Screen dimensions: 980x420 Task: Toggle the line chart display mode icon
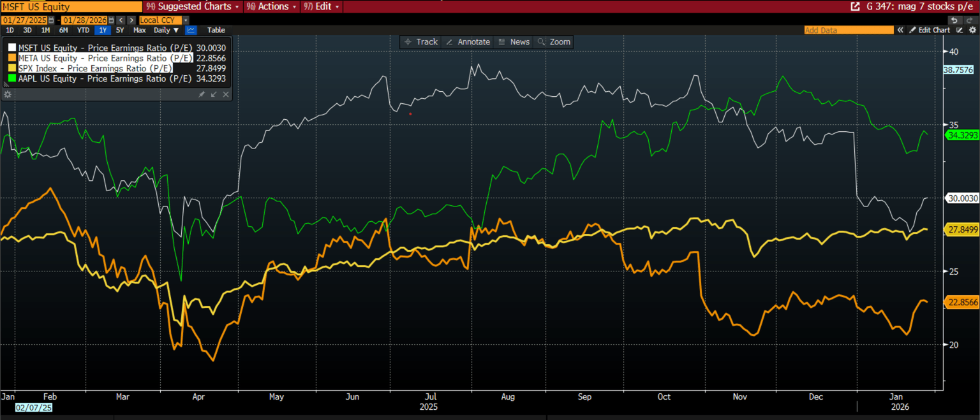click(x=191, y=29)
